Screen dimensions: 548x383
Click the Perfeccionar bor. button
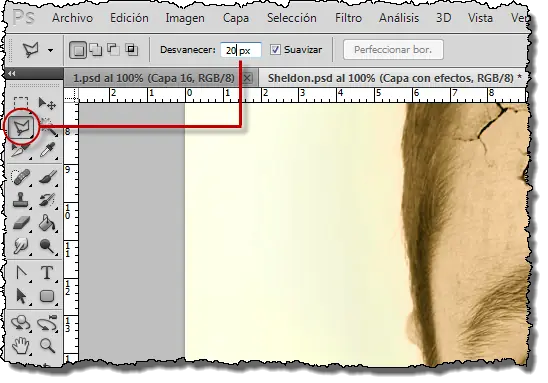coord(393,50)
